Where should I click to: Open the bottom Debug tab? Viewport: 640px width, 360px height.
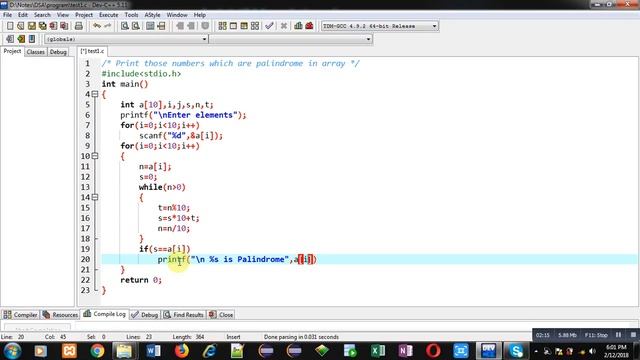[145, 315]
